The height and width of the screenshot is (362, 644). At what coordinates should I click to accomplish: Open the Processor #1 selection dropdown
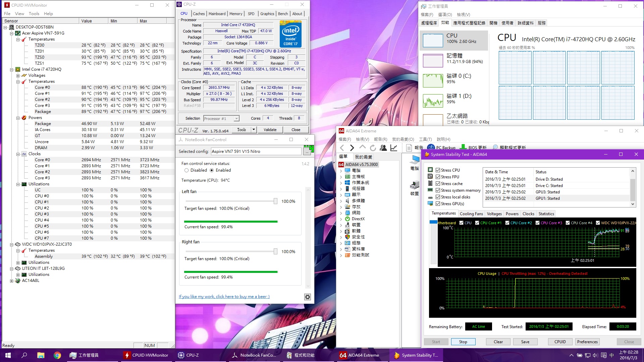(x=236, y=119)
